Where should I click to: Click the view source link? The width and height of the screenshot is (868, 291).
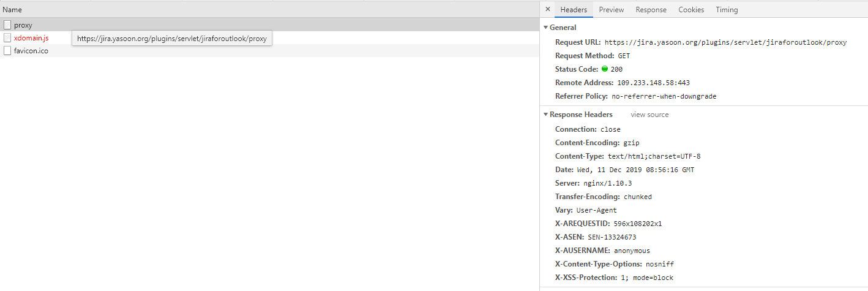coord(649,115)
